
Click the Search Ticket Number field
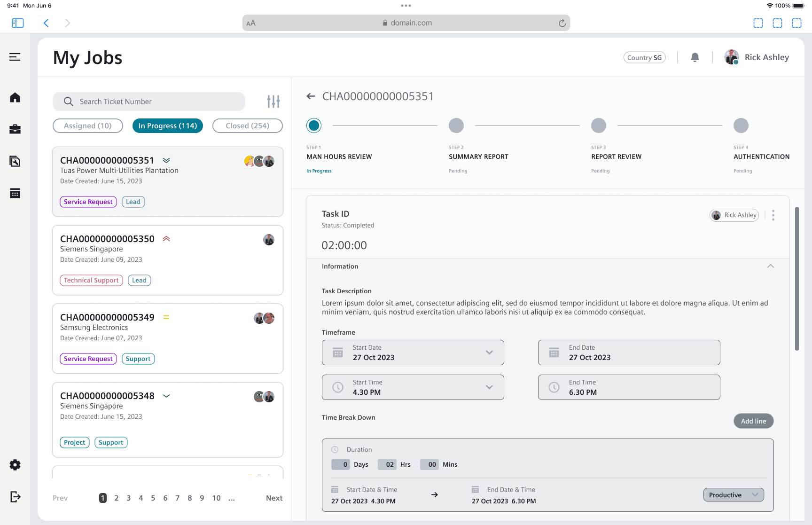pyautogui.click(x=149, y=102)
